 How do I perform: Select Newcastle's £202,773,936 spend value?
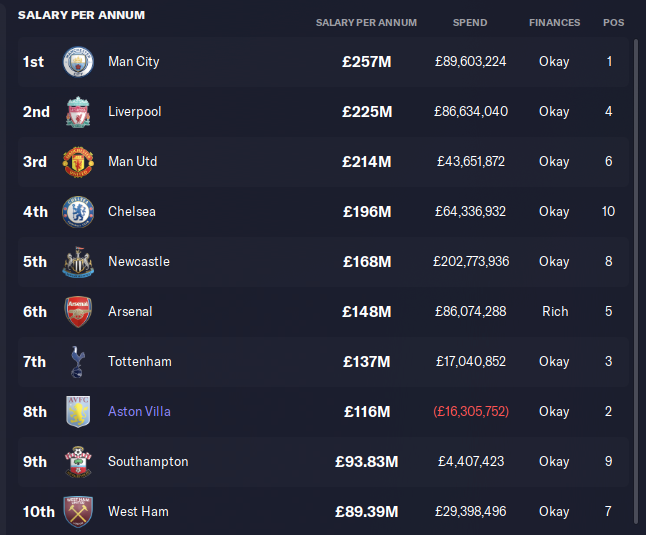click(471, 262)
